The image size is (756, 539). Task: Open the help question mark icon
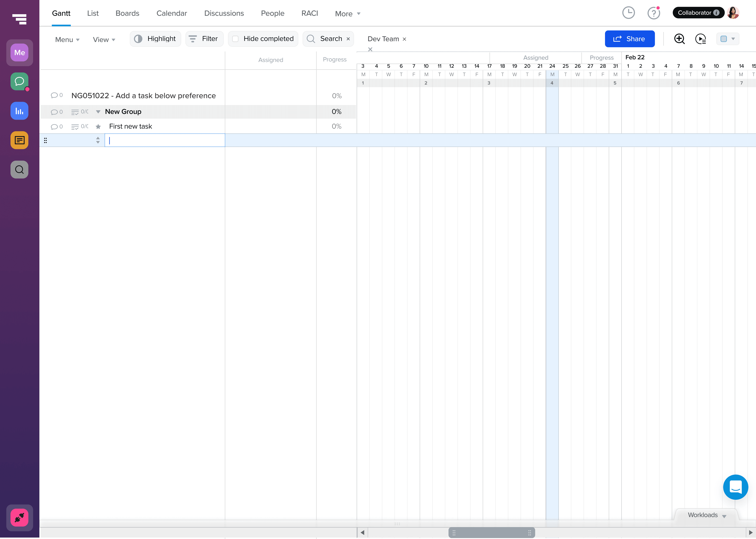tap(653, 13)
